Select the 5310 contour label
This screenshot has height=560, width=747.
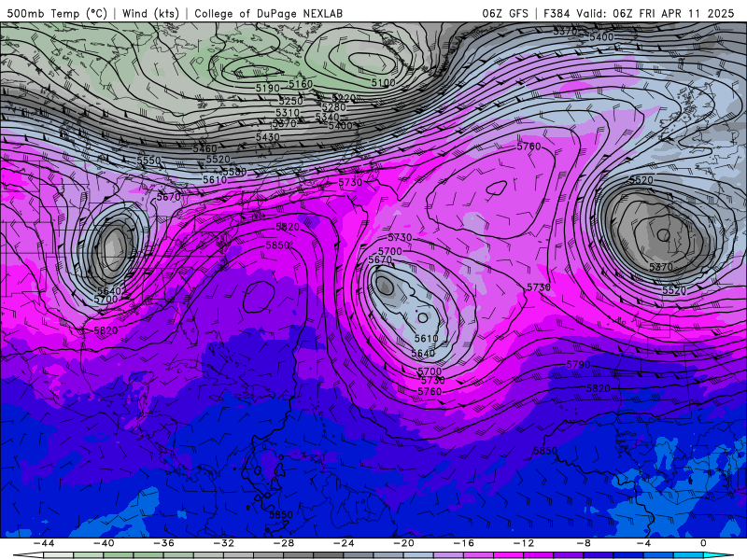288,113
